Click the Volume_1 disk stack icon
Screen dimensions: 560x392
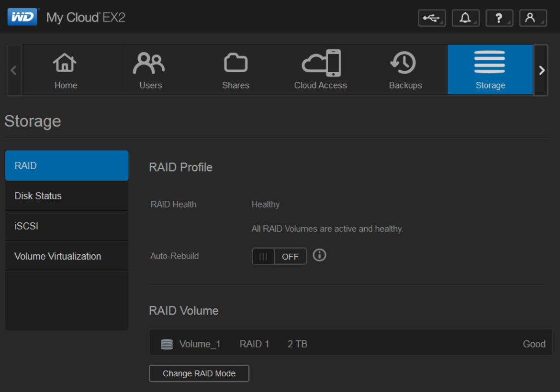(167, 344)
